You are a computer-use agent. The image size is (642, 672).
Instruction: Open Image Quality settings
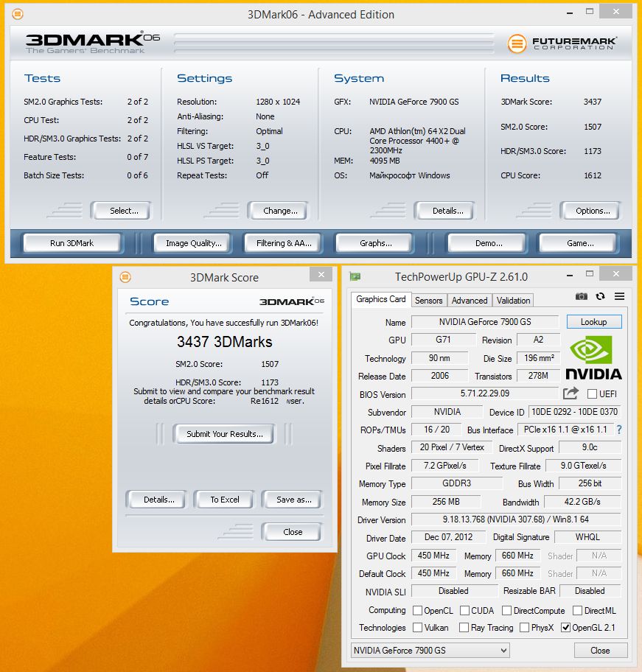pyautogui.click(x=194, y=243)
